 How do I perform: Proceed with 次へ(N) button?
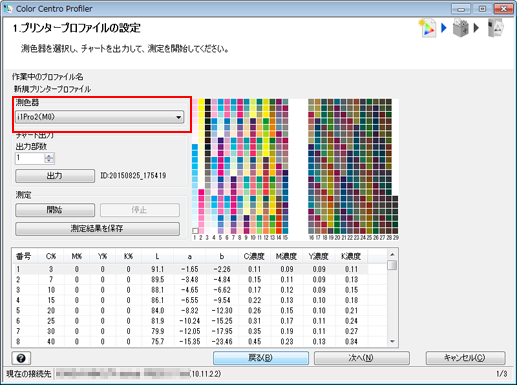coord(362,358)
